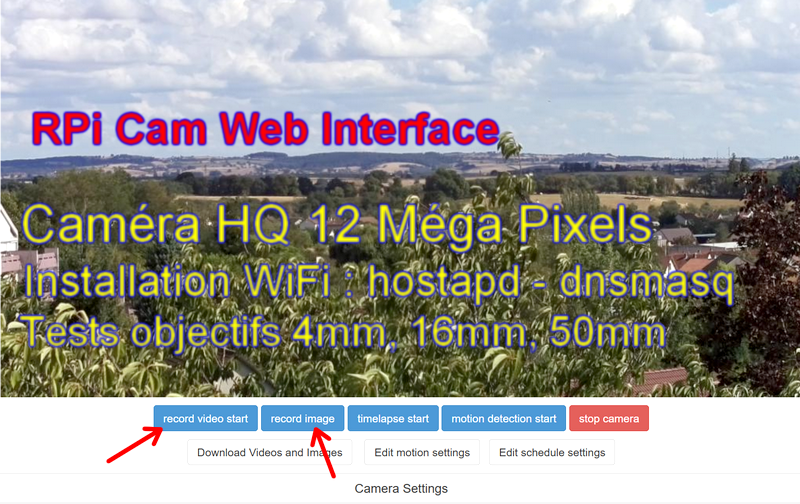Click the red arrow pointing at record image

pos(322,452)
